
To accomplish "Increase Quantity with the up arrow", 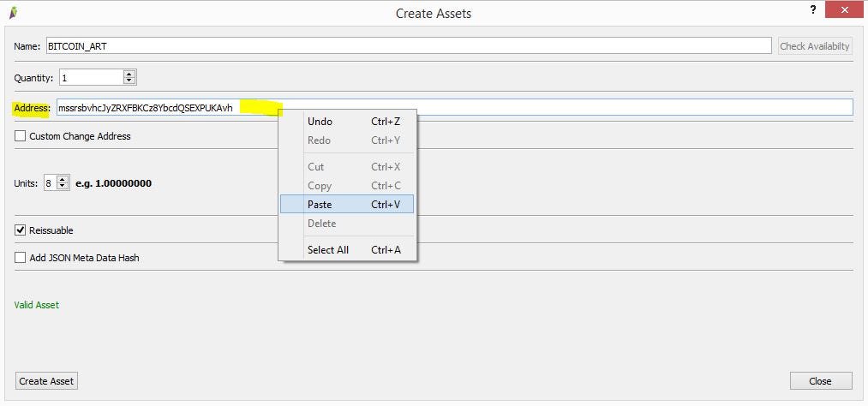I will (129, 75).
